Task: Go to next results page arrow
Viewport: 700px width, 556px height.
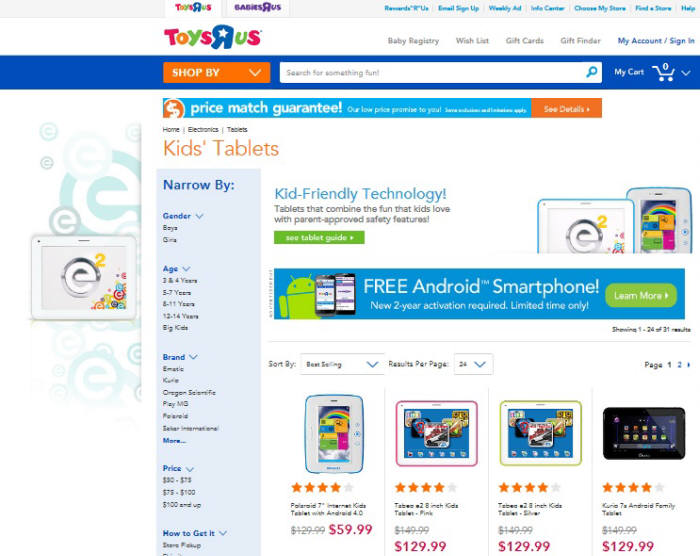Action: coord(689,365)
